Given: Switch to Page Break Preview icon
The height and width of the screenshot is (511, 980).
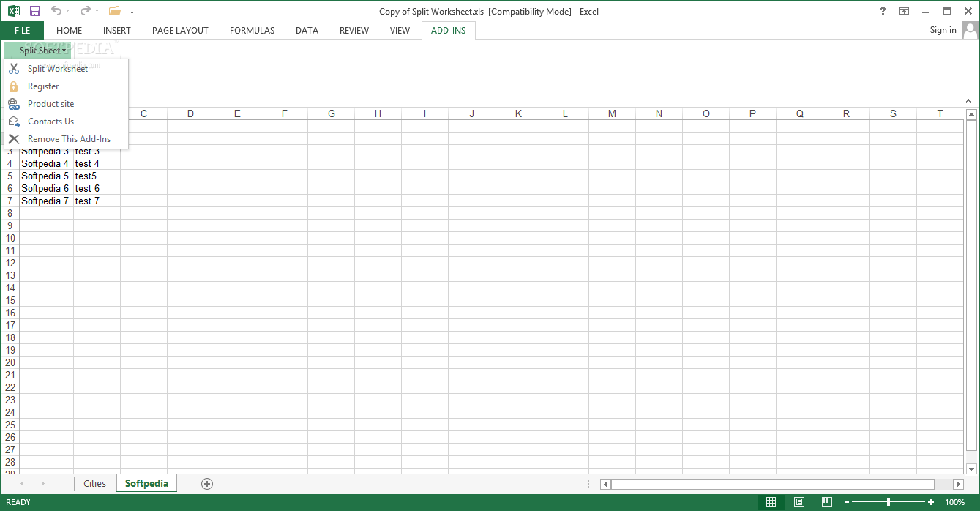Looking at the screenshot, I should pyautogui.click(x=826, y=502).
